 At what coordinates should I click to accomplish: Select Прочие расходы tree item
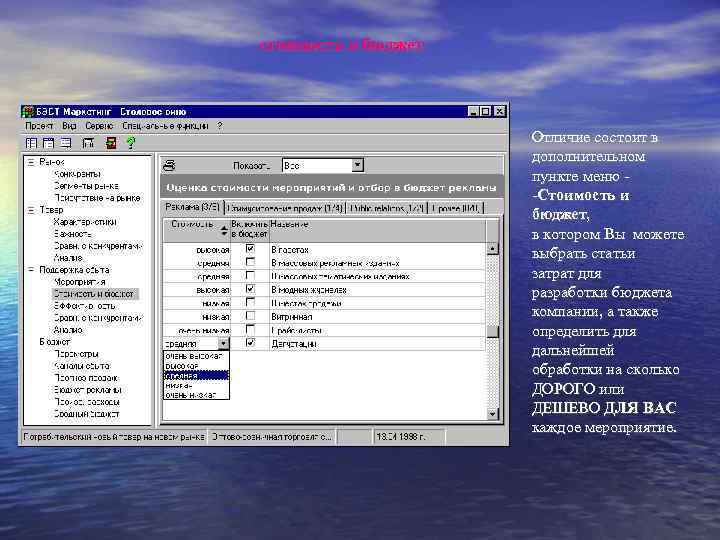click(86, 402)
